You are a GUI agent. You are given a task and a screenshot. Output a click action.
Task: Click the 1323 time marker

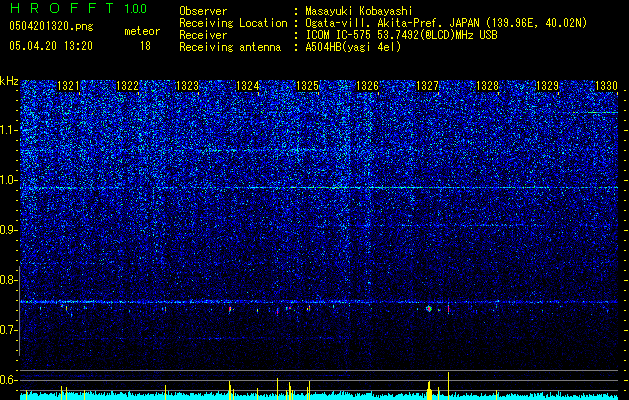coord(187,86)
